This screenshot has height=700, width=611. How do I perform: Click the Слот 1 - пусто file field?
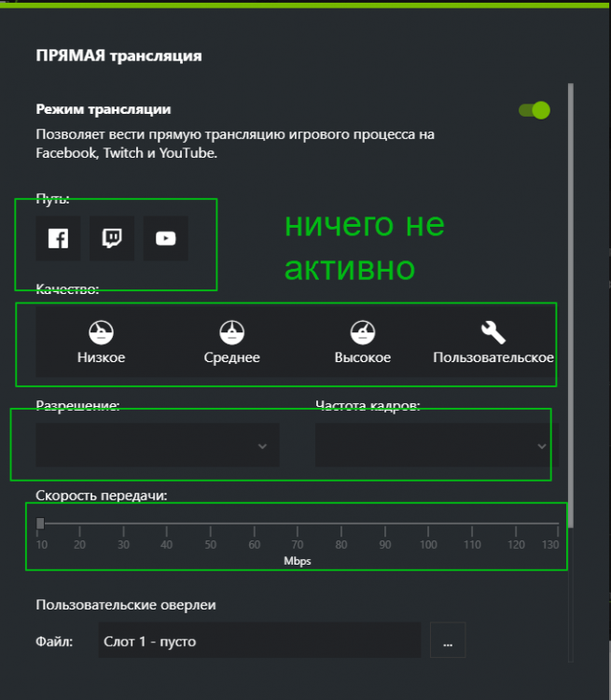pyautogui.click(x=259, y=639)
